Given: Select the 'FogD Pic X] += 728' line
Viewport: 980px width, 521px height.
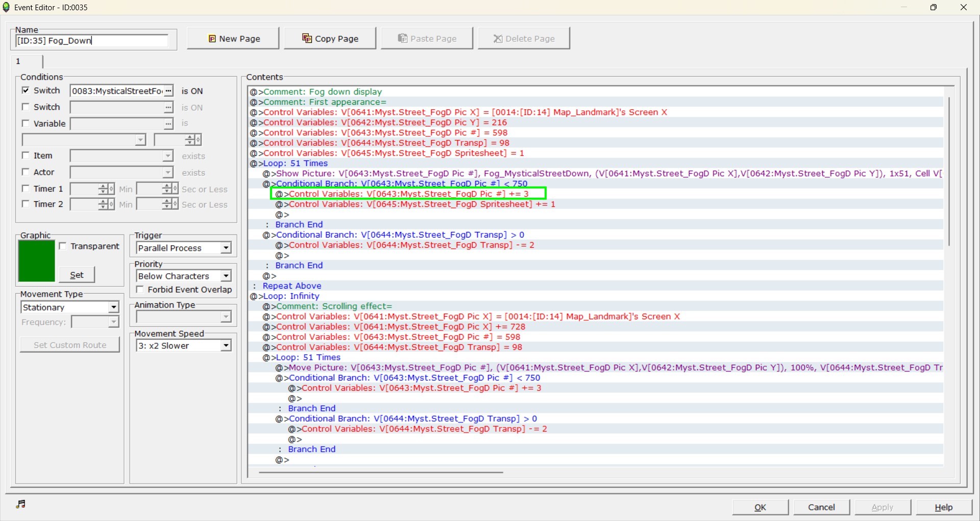Looking at the screenshot, I should pos(596,327).
